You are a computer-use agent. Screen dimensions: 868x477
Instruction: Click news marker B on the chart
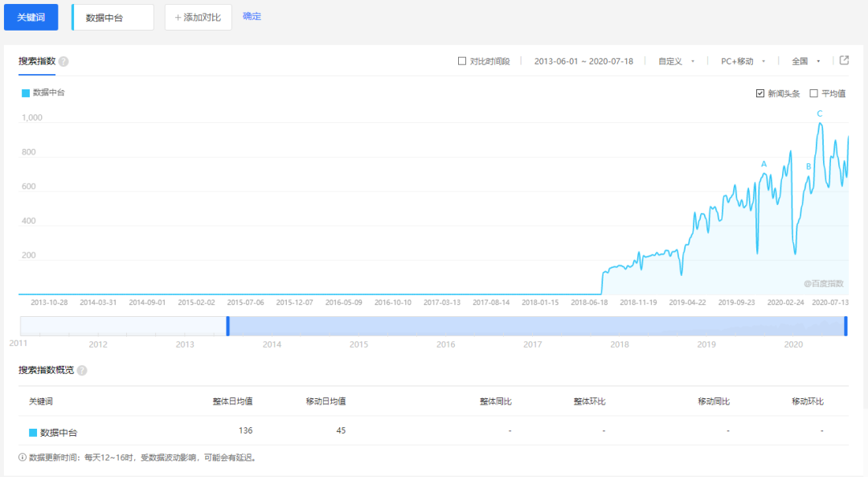(x=809, y=167)
